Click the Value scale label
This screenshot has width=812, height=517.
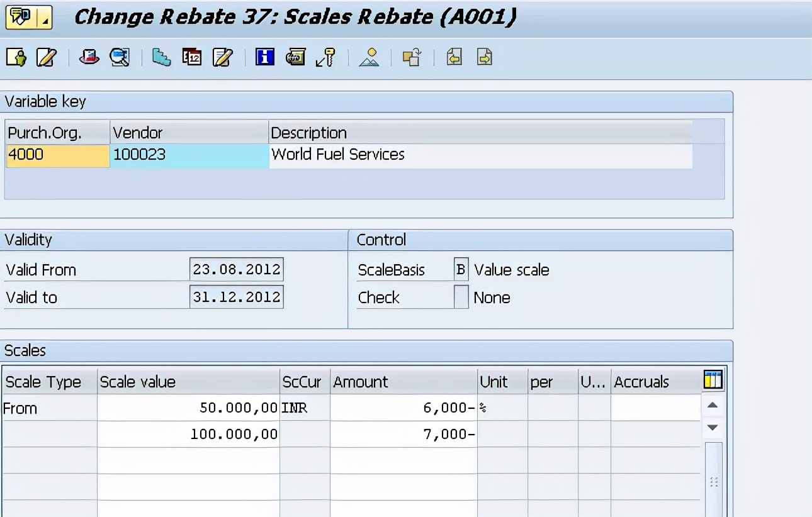point(511,270)
